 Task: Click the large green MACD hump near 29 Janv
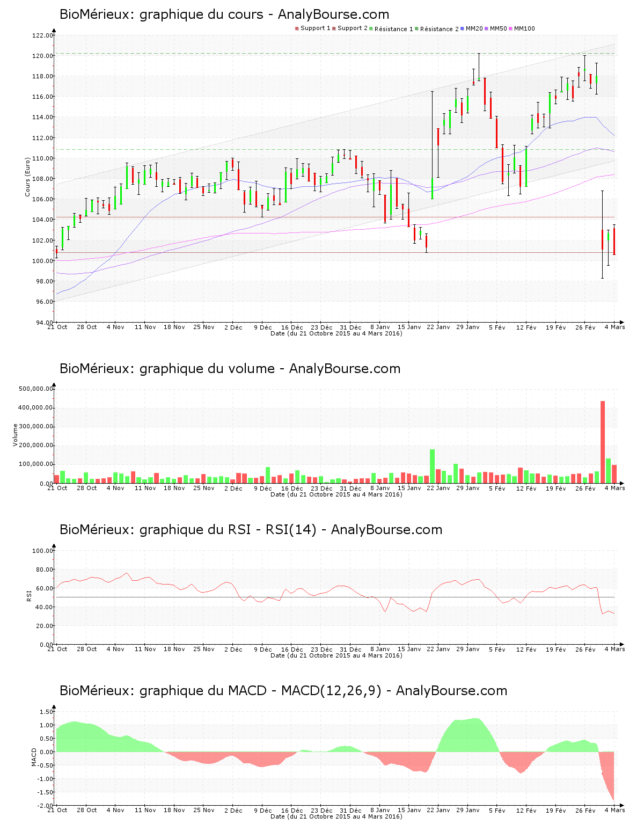click(x=468, y=735)
